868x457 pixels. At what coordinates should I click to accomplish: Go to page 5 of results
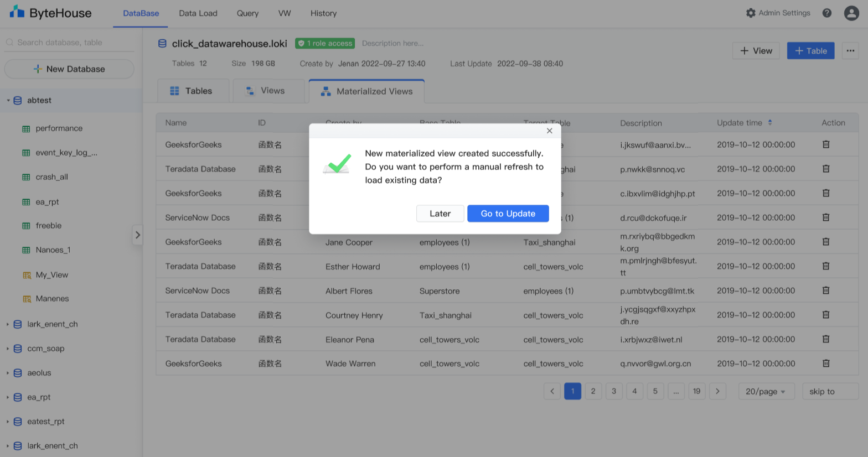[x=655, y=392]
